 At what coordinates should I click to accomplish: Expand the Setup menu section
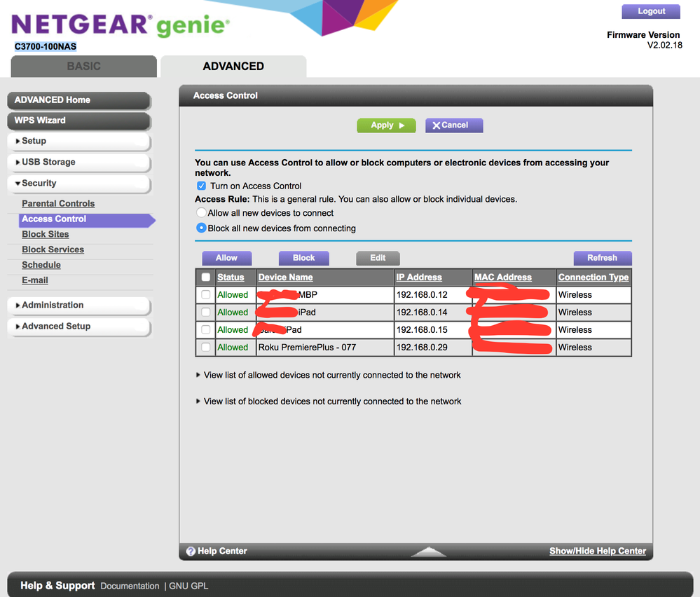[x=79, y=141]
